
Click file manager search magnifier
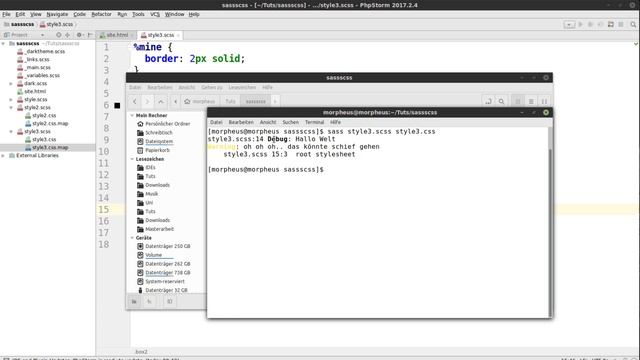(501, 101)
